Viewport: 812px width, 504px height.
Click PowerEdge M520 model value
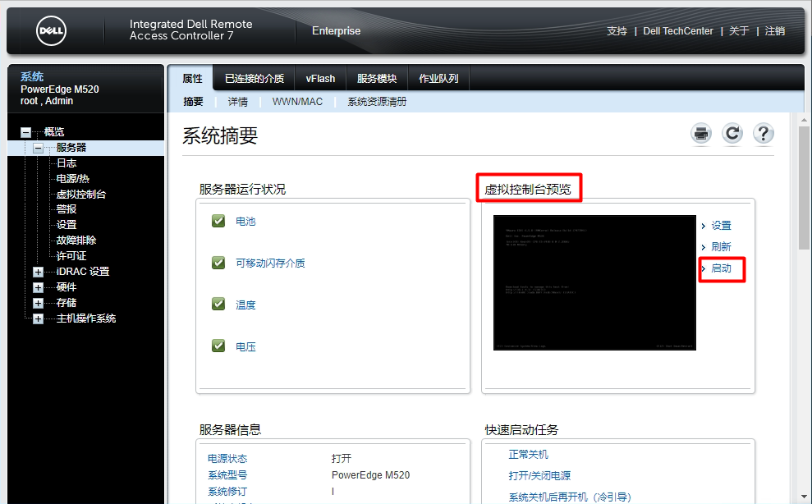tap(371, 475)
